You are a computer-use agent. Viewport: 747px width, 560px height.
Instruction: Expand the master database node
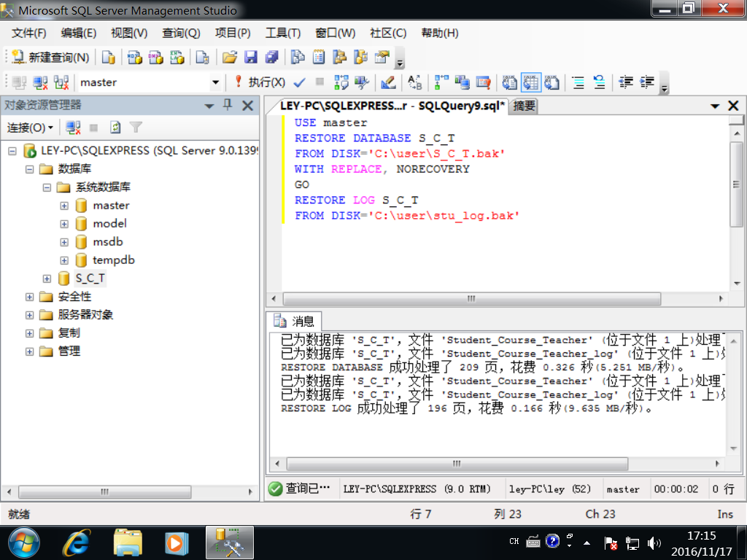coord(64,206)
